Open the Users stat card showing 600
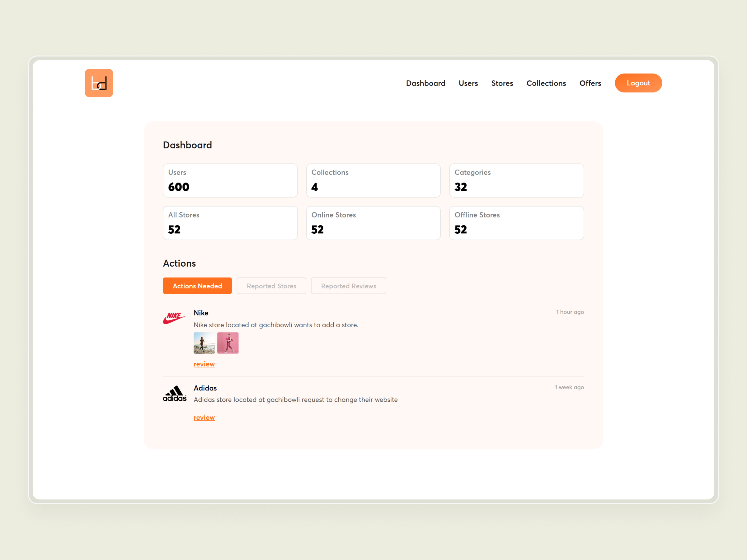747x560 pixels. [230, 180]
